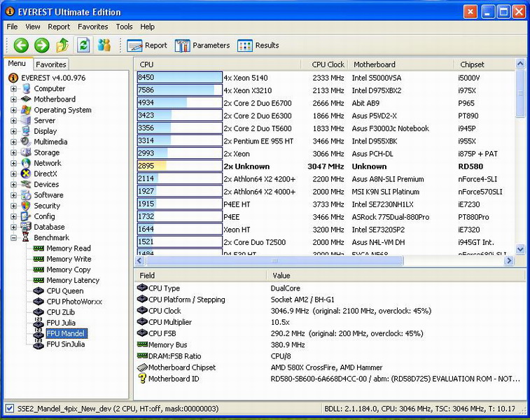
Task: Refresh the benchmark with the refresh icon
Action: point(83,45)
